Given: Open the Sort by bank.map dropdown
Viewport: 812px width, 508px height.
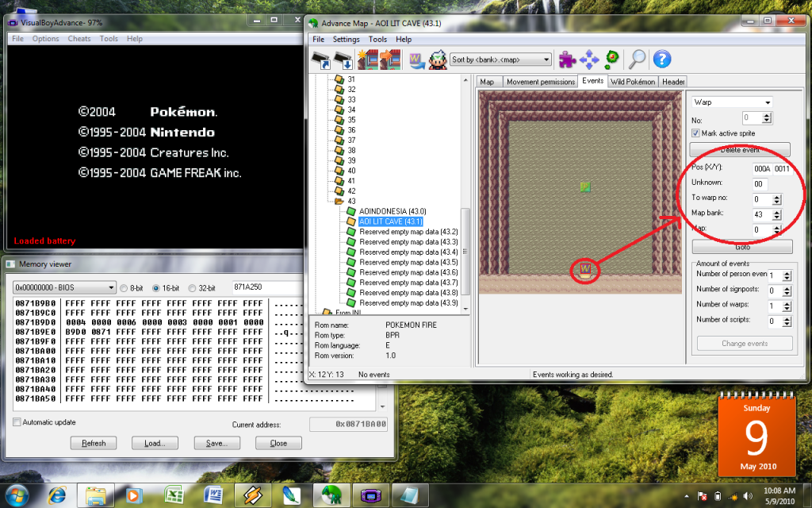Looking at the screenshot, I should (x=501, y=60).
